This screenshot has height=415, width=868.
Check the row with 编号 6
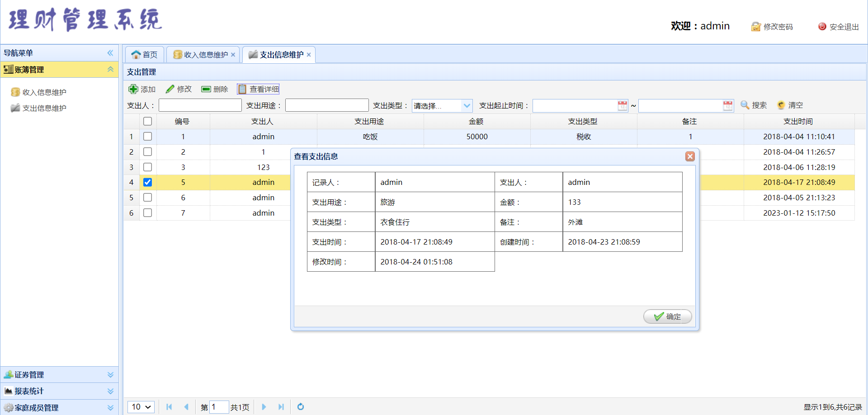147,197
